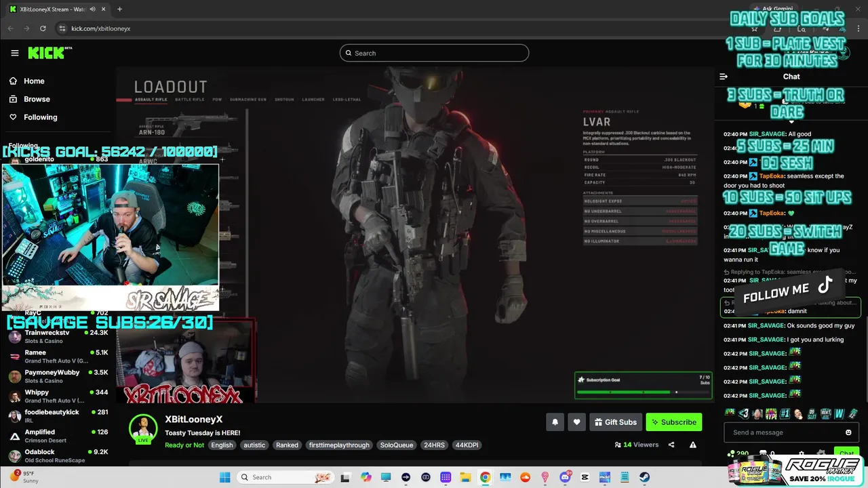Select the 44KDPI tag
The width and height of the screenshot is (868, 488).
point(467,445)
